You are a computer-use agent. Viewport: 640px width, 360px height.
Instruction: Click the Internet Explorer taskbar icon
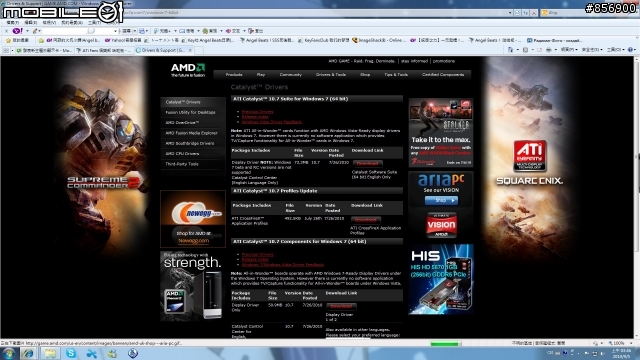click(28, 353)
